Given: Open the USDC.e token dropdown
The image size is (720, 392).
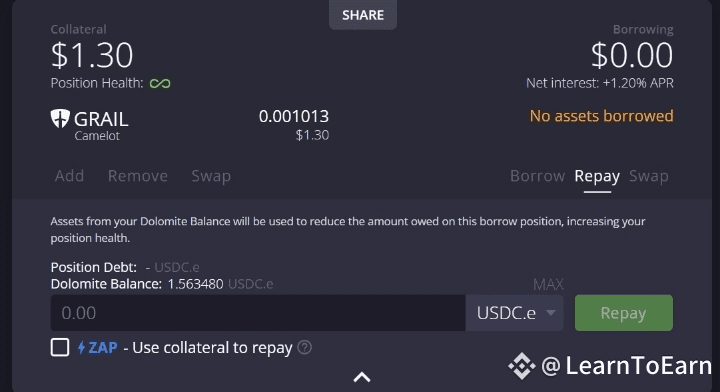Looking at the screenshot, I should (x=514, y=313).
